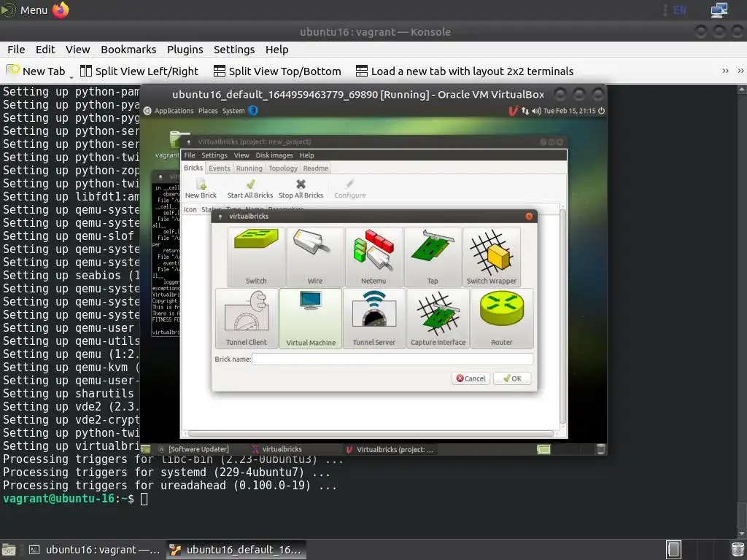Show guest desktop icon in panel
The height and width of the screenshot is (560, 747).
[146, 449]
